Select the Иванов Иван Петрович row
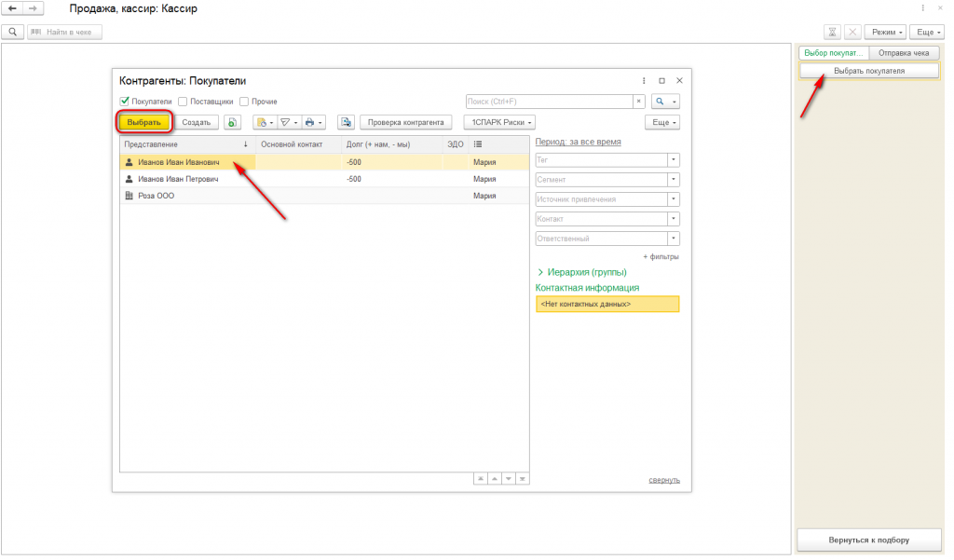Image resolution: width=954 pixels, height=560 pixels. pyautogui.click(x=324, y=179)
